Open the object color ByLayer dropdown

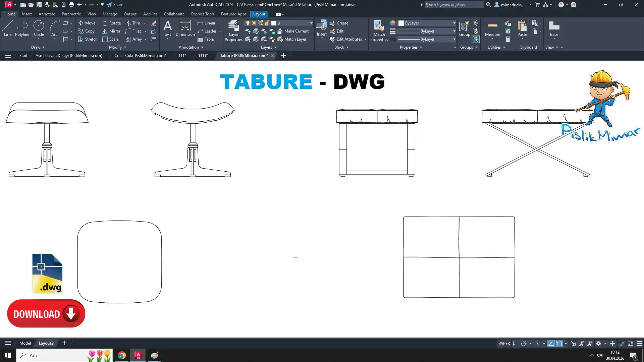(454, 23)
